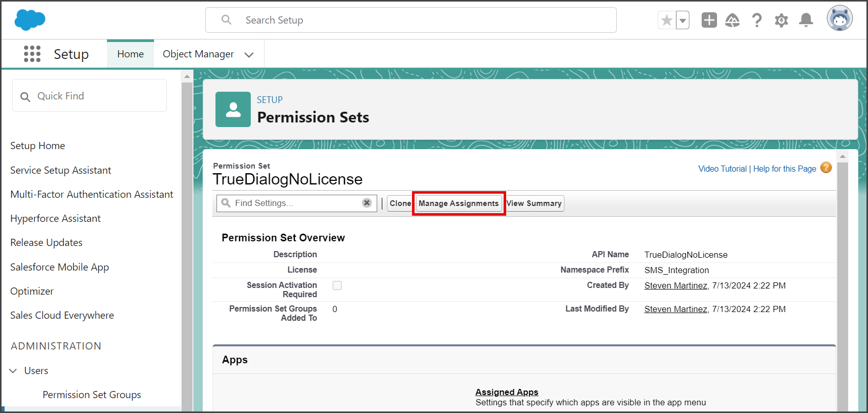Click the TrueDialogNoLicense API Name value

[x=686, y=255]
